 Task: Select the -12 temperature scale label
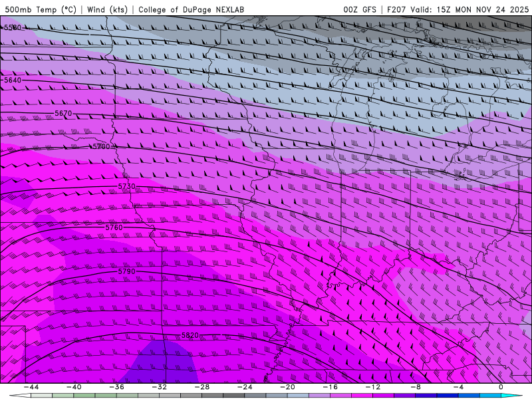point(373,387)
